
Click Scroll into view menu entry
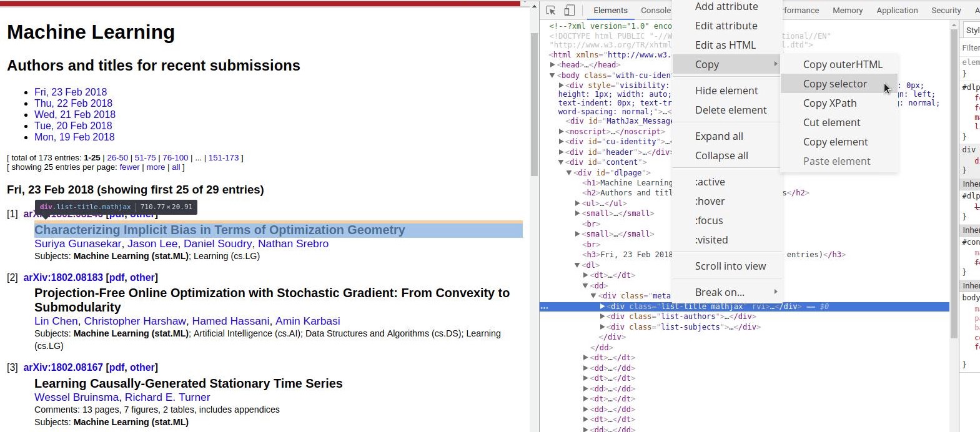pyautogui.click(x=730, y=266)
